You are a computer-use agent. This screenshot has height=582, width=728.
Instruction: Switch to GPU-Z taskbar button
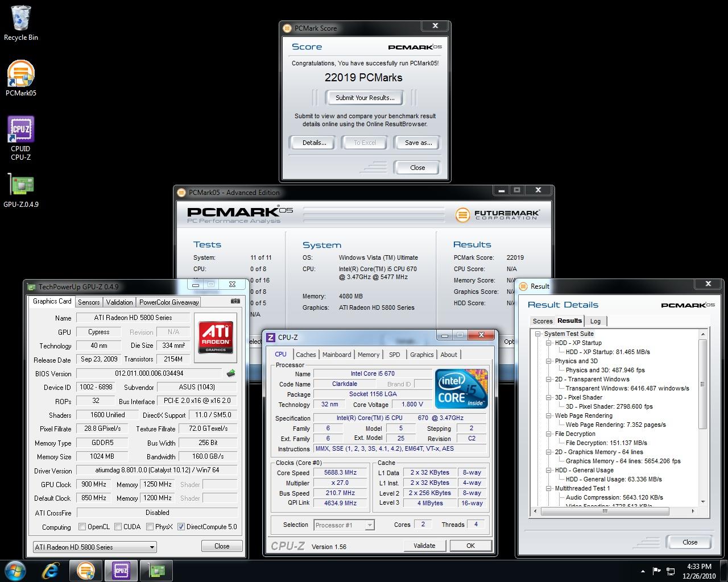pos(155,570)
